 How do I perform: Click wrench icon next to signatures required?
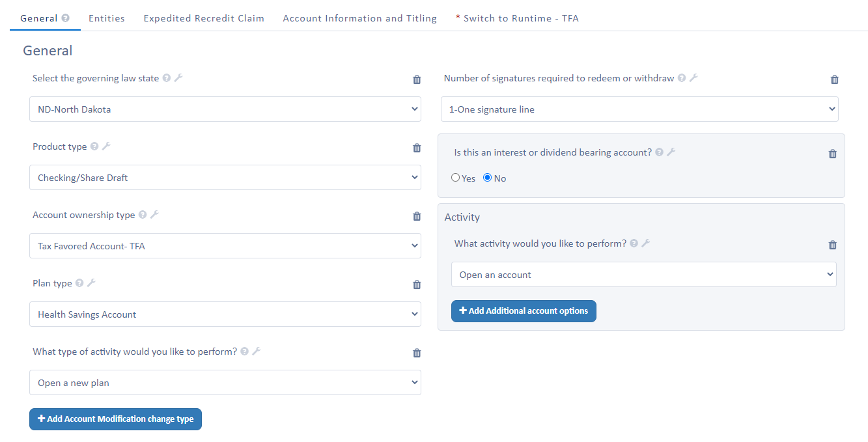pyautogui.click(x=693, y=78)
